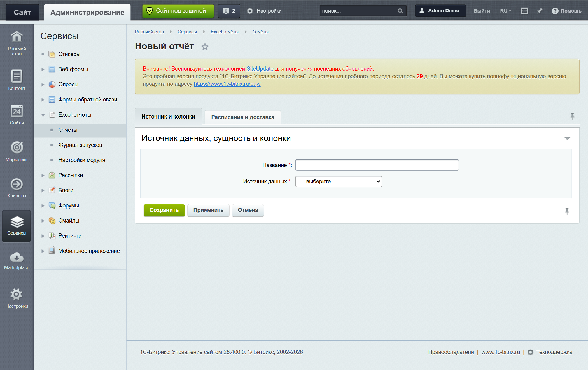The width and height of the screenshot is (588, 370).
Task: Click the Применить button
Action: (x=208, y=210)
